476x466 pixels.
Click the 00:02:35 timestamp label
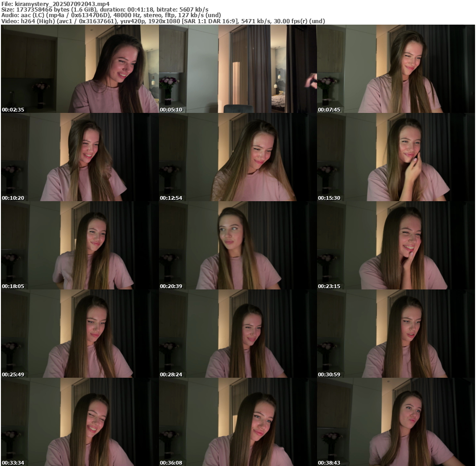pos(13,110)
